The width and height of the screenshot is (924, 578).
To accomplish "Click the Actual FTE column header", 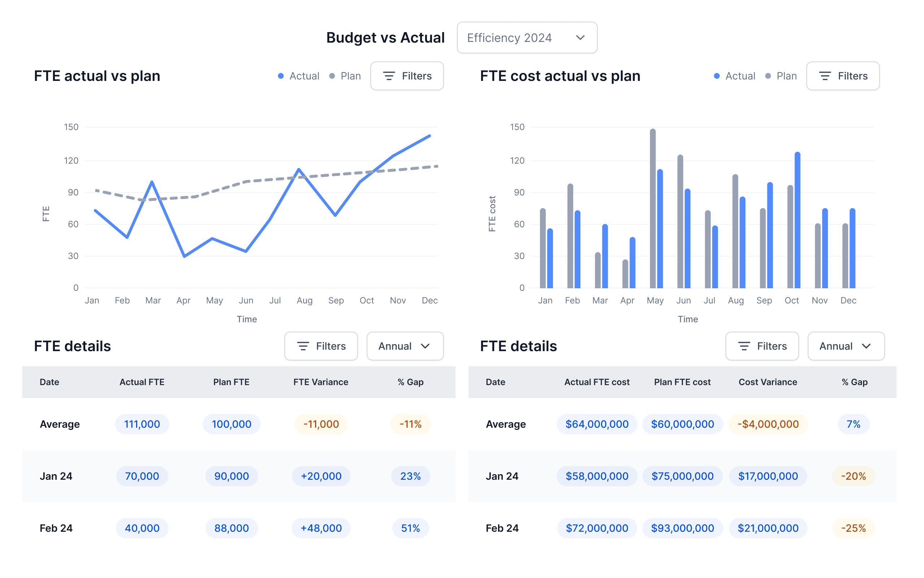I will tap(142, 382).
